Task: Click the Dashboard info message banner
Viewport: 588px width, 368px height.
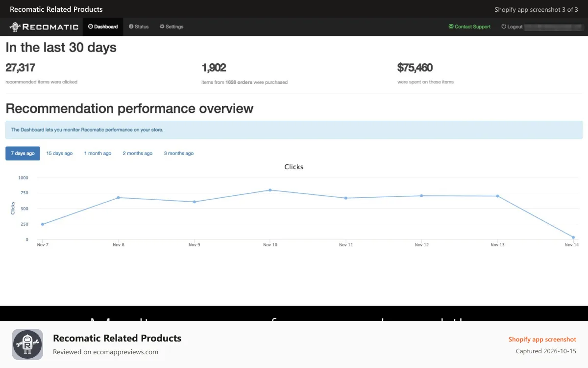Action: click(294, 130)
